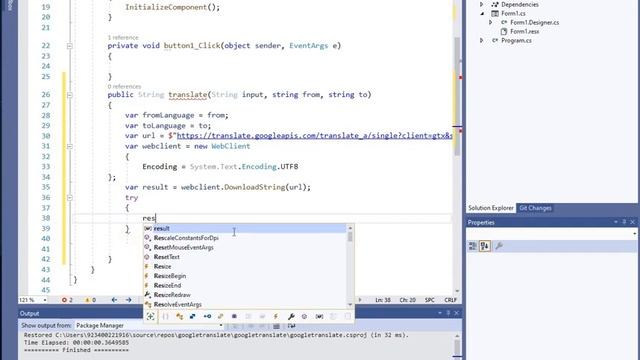
Task: Collapse the translate method outline
Action: point(69,95)
